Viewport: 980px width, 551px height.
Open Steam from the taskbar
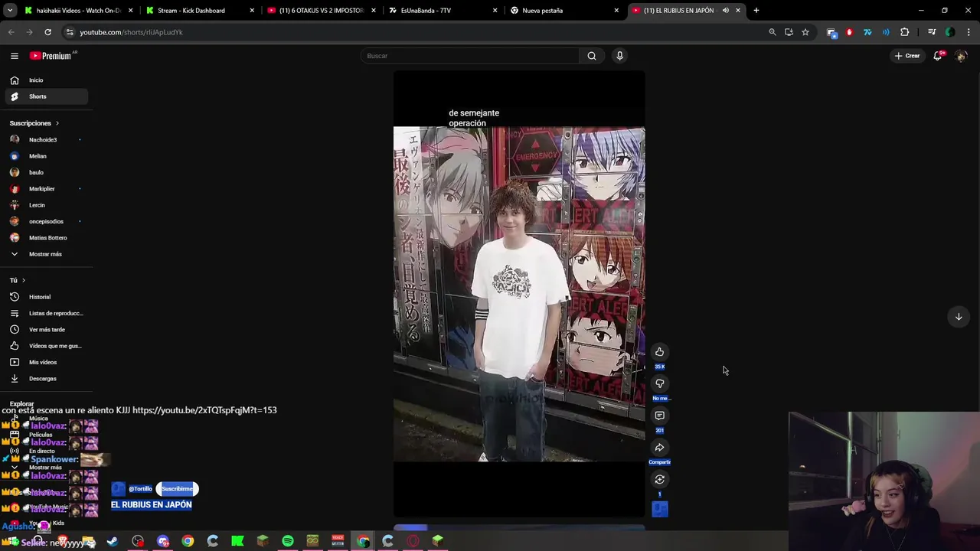113,541
